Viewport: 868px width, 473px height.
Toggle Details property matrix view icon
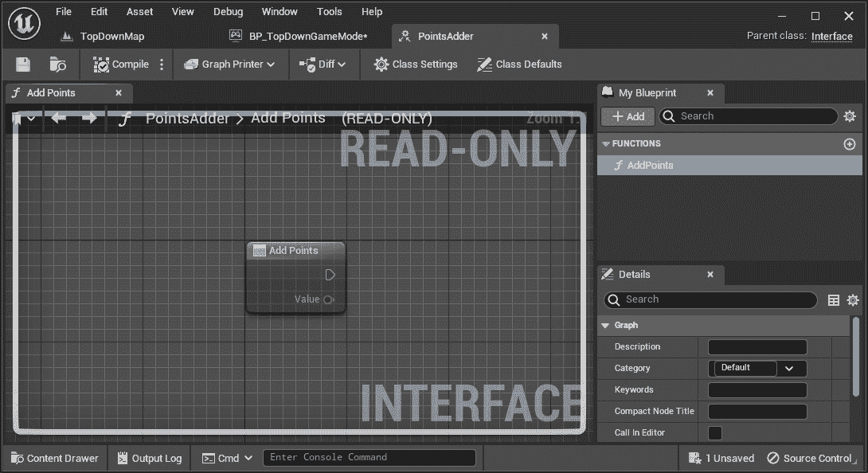(x=834, y=300)
